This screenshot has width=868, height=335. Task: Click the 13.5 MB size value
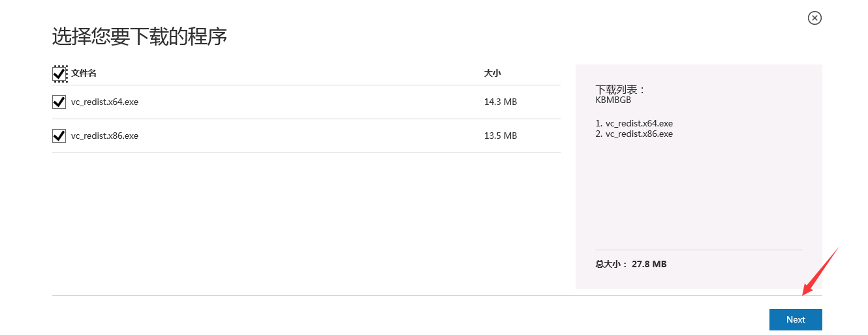click(x=501, y=136)
